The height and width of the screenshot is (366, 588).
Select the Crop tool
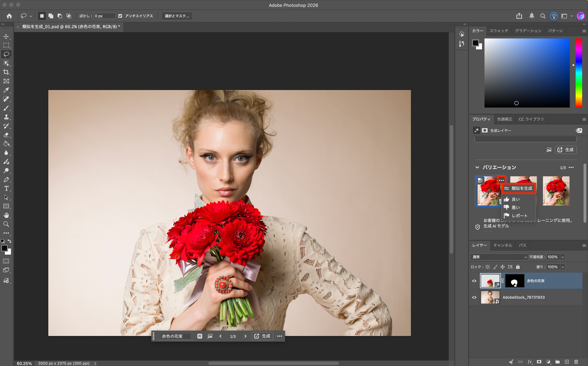tap(6, 72)
